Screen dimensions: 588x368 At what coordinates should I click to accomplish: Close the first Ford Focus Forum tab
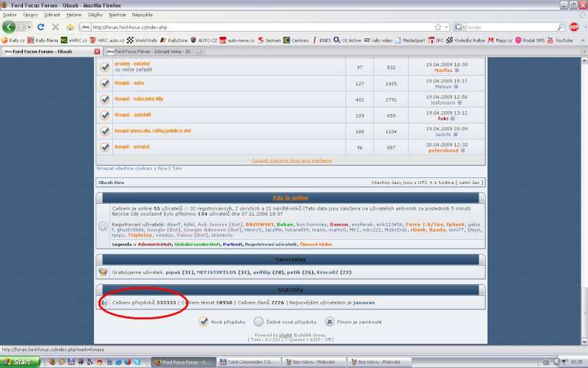tap(97, 52)
